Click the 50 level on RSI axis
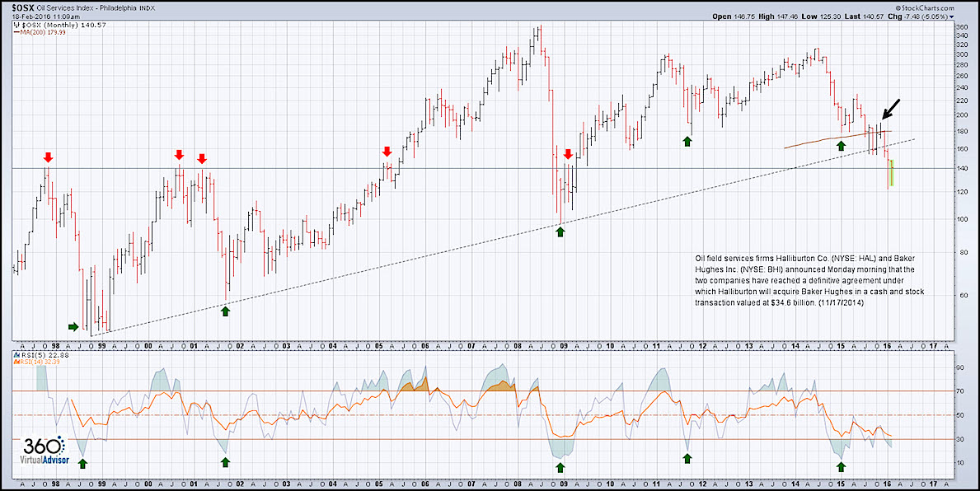 click(960, 415)
